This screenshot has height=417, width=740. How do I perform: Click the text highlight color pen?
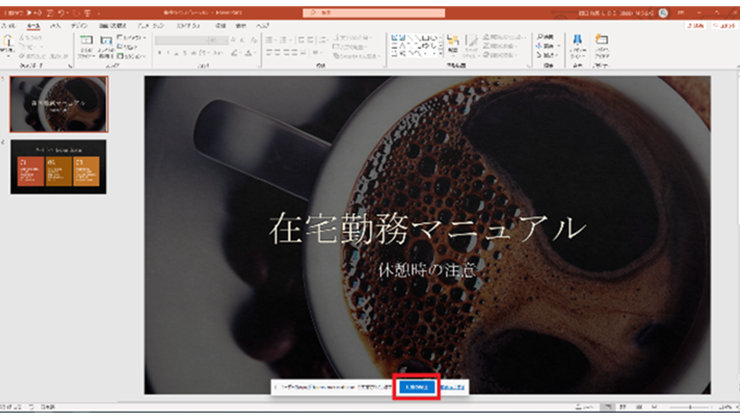click(x=235, y=53)
